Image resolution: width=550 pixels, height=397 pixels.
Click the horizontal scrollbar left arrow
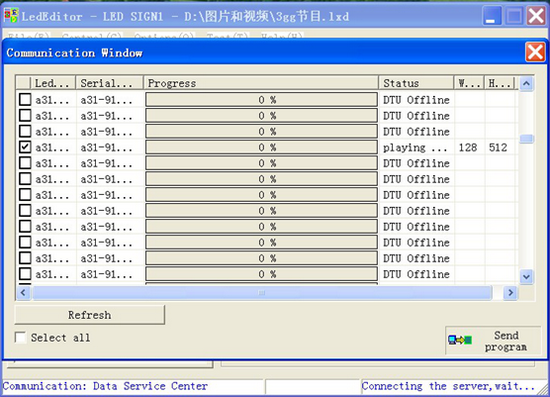(x=23, y=292)
